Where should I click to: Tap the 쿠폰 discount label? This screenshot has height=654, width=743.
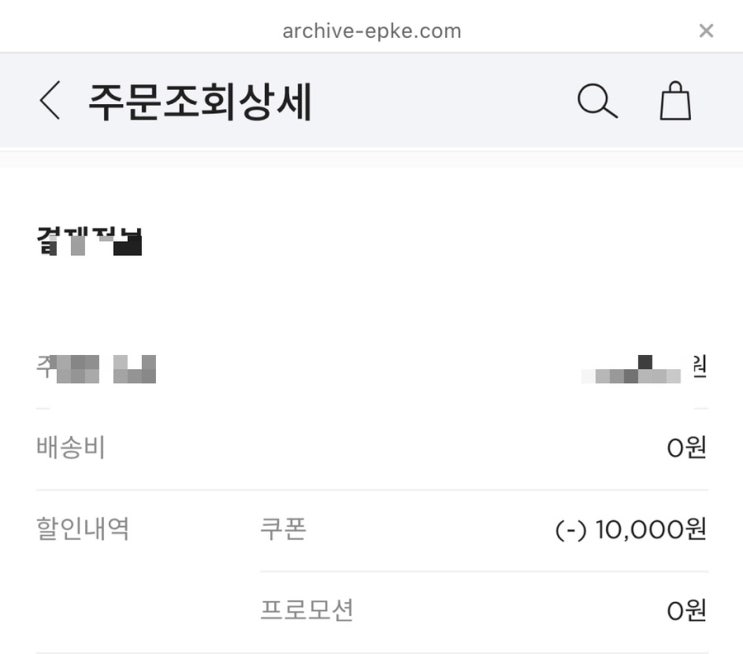coord(283,529)
